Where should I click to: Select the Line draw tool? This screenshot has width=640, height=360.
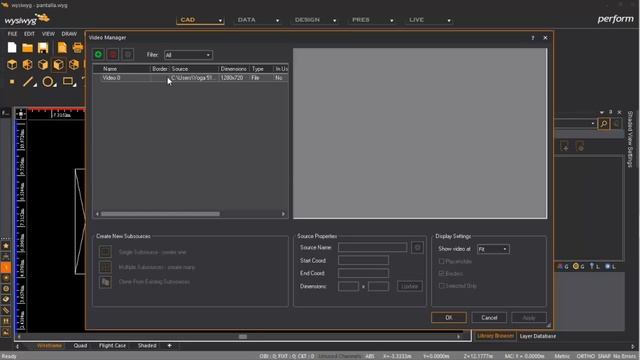pos(28,82)
